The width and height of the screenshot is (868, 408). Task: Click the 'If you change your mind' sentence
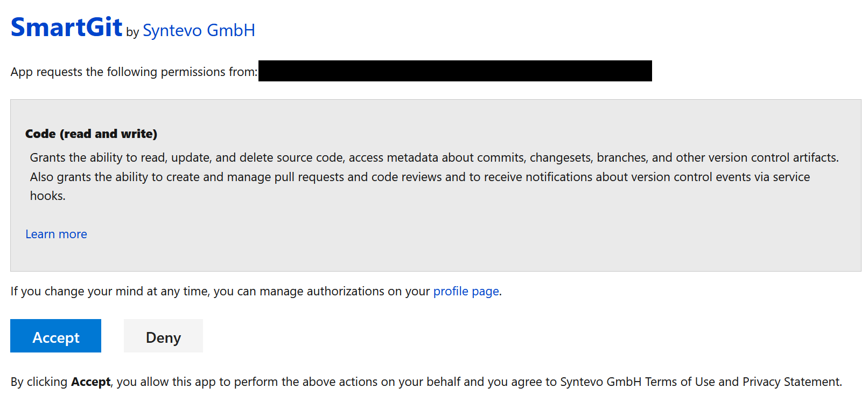pyautogui.click(x=220, y=292)
